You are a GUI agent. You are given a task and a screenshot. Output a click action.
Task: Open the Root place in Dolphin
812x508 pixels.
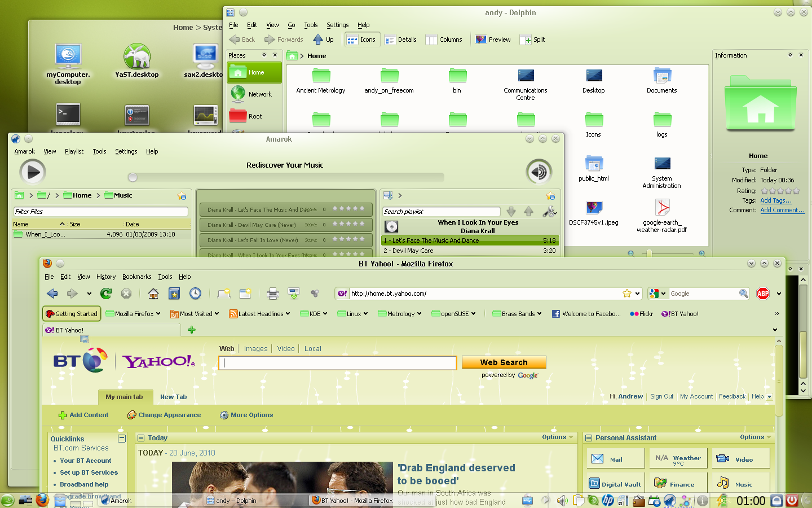[x=254, y=116]
